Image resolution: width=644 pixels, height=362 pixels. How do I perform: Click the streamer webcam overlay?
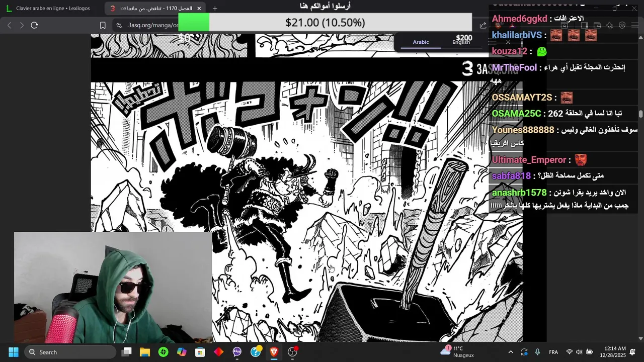[x=113, y=287]
